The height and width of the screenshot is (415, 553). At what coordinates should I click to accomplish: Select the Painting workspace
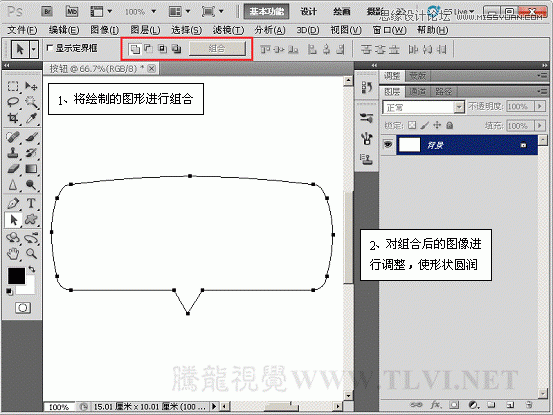[341, 12]
